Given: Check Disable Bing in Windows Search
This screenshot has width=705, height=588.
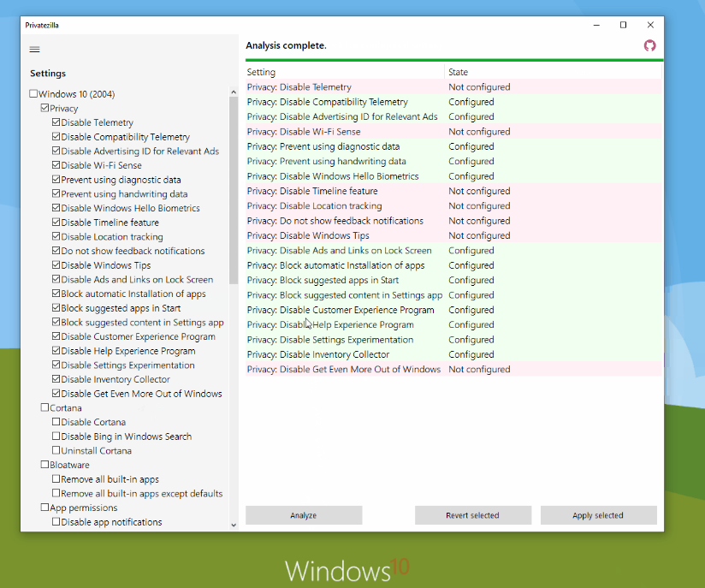Looking at the screenshot, I should [56, 436].
